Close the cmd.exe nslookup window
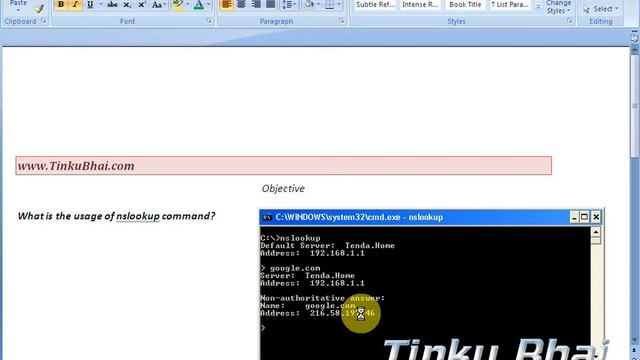This screenshot has height=360, width=640. click(596, 217)
